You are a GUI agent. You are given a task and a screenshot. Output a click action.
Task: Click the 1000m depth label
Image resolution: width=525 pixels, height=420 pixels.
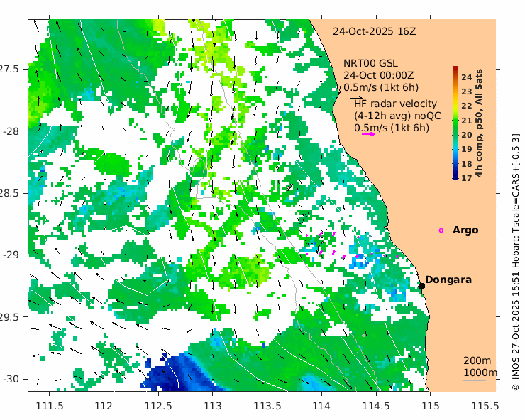click(x=480, y=372)
